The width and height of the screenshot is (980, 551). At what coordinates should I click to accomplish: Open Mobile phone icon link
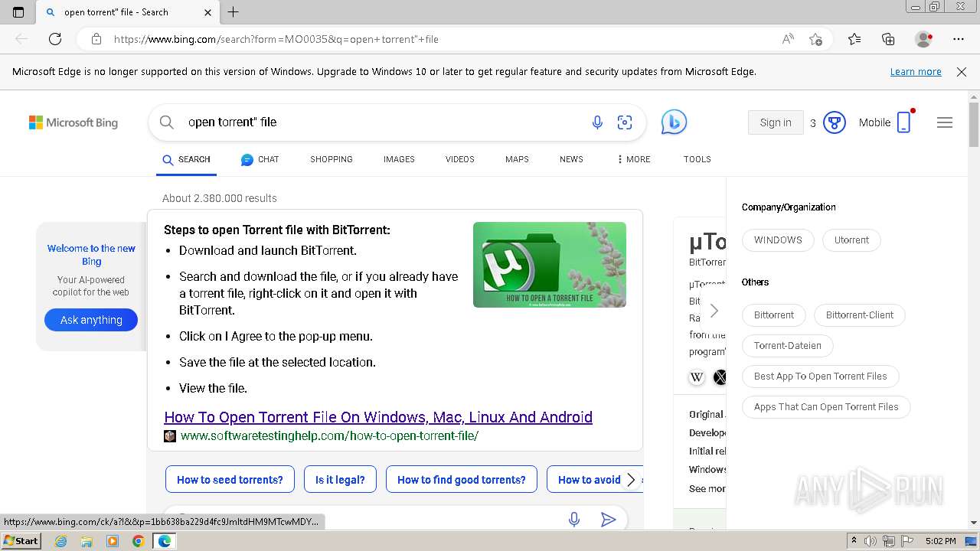(903, 122)
